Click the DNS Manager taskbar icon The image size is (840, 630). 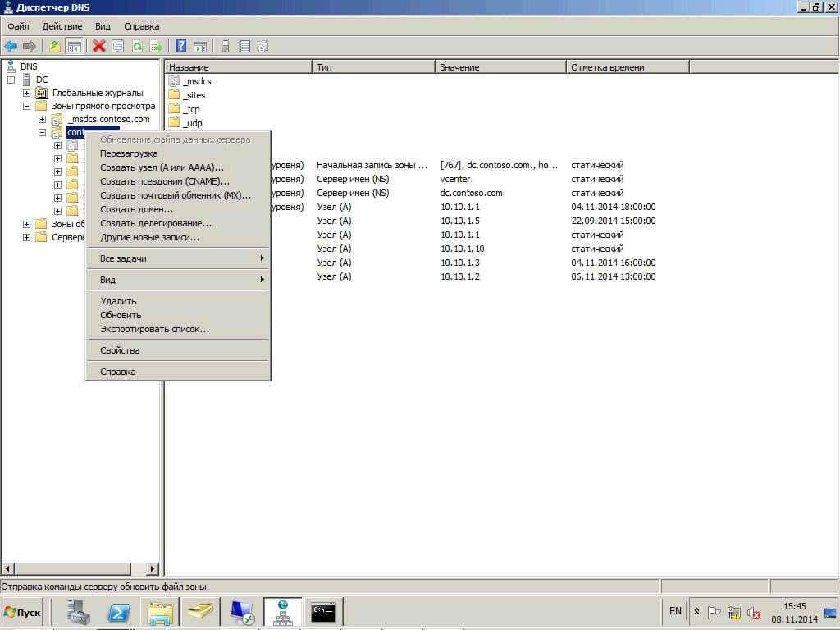(x=282, y=612)
